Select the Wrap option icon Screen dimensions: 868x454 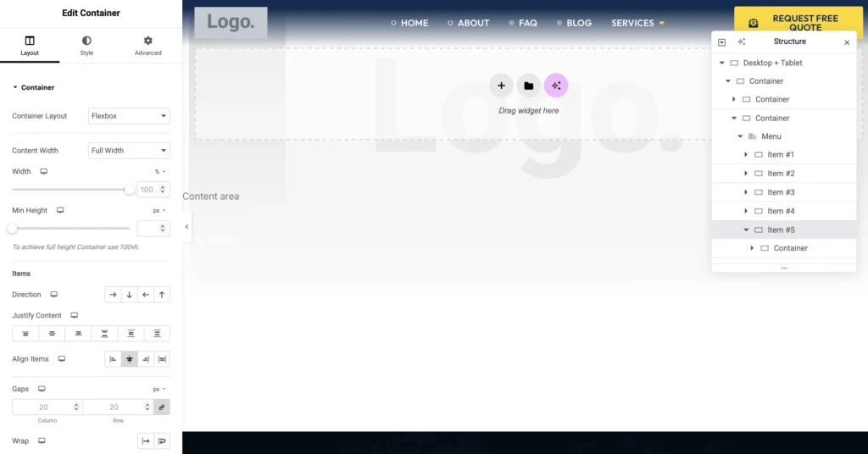click(162, 441)
